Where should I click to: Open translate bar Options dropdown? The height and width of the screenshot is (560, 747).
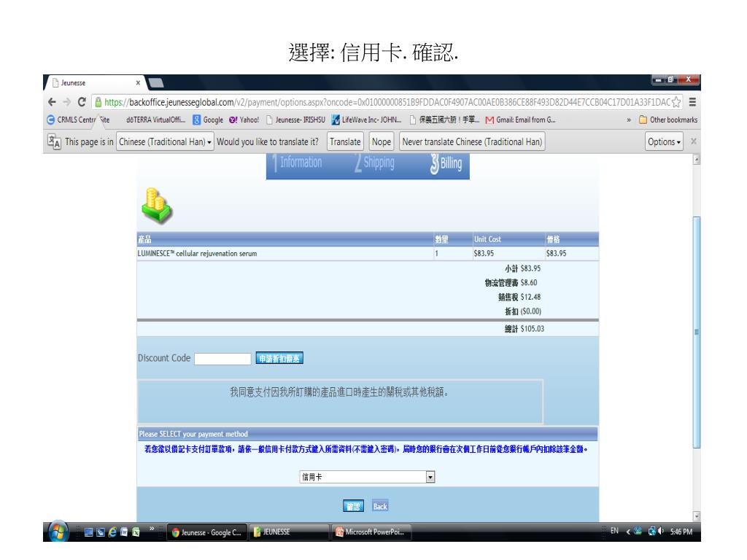tap(664, 141)
